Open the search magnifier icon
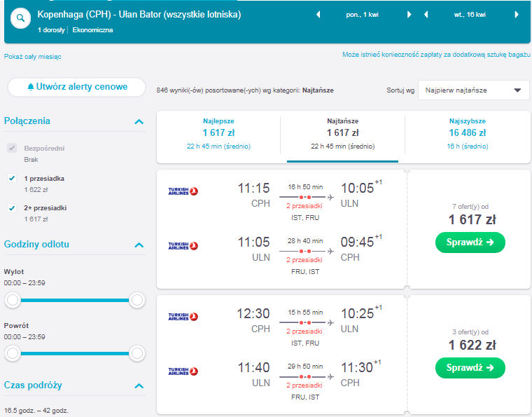The height and width of the screenshot is (417, 532). pos(21,18)
